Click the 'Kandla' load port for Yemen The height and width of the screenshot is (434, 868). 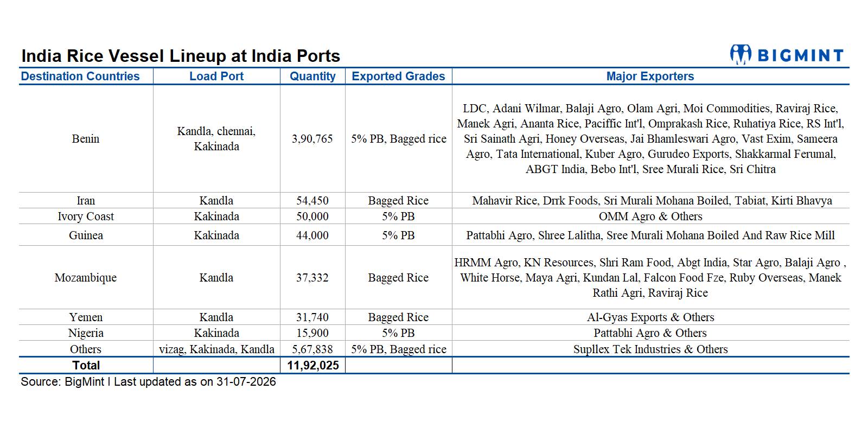(x=216, y=317)
